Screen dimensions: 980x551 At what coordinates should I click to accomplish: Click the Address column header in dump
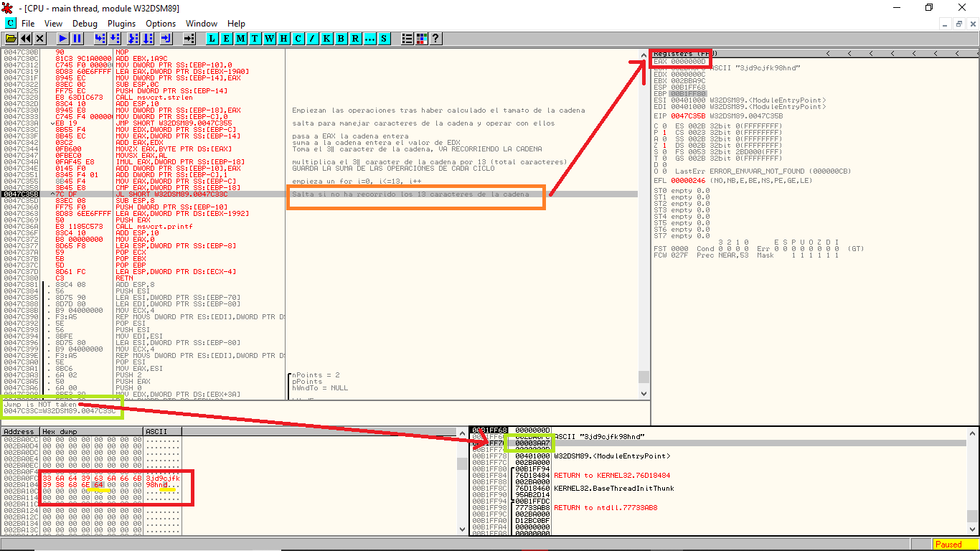click(20, 432)
